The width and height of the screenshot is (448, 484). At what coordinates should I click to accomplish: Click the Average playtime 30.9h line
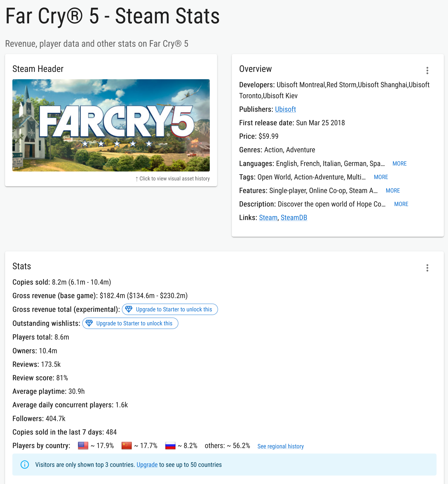[x=49, y=392]
